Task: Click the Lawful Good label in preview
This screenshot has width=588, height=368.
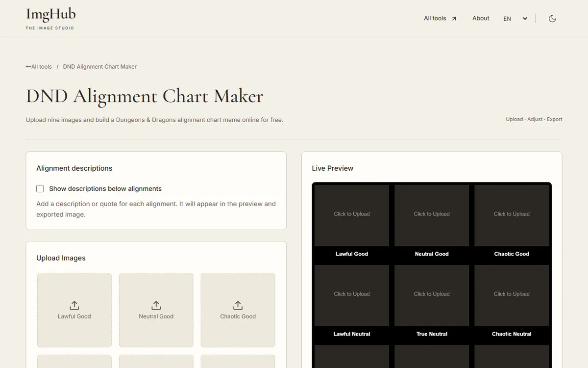Action: (352, 254)
